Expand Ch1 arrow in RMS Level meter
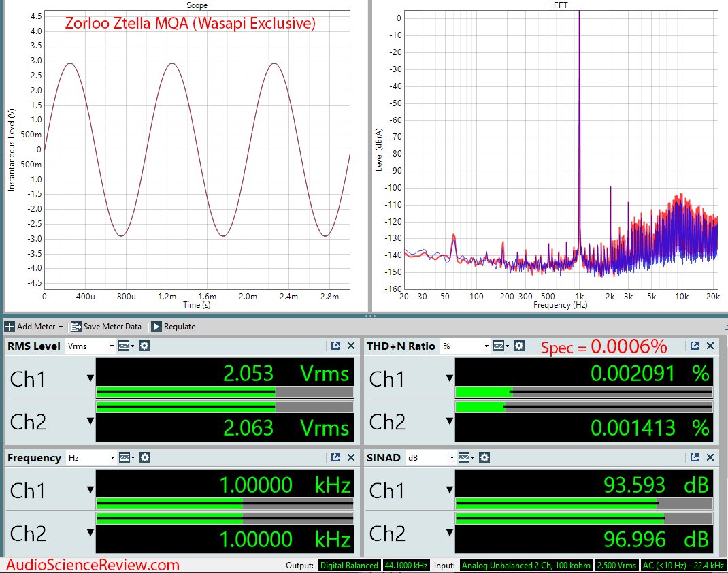Screen dimensions: 728x573 90,378
